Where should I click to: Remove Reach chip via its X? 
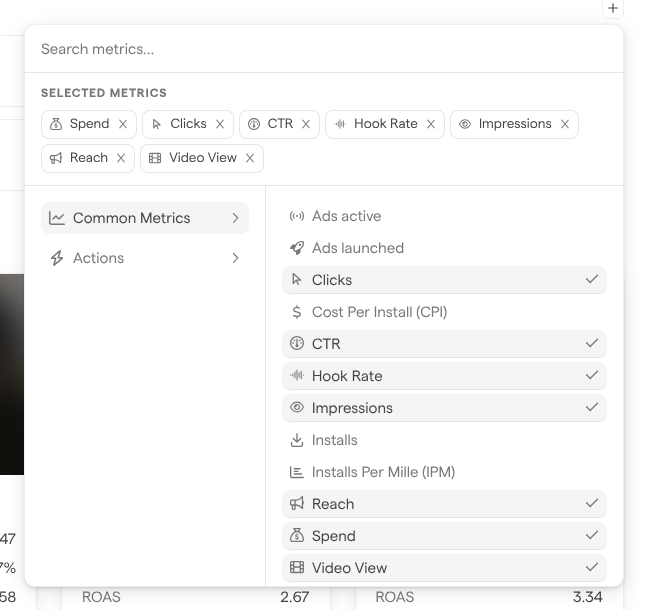coord(121,158)
